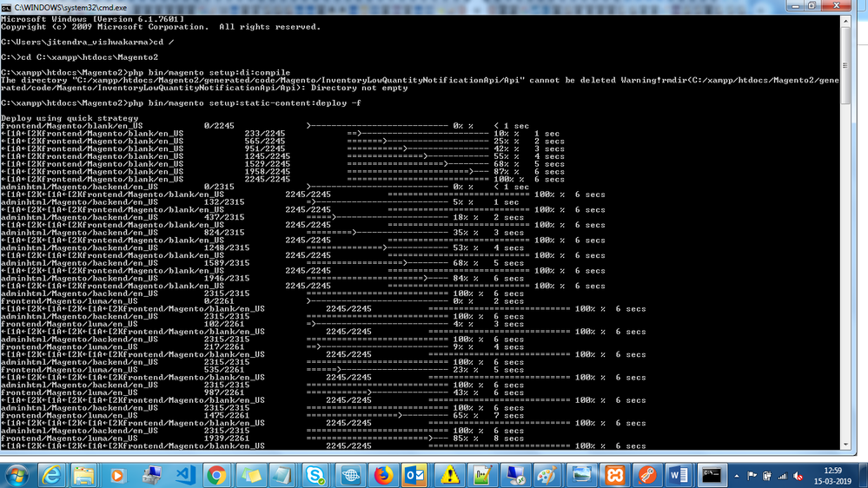This screenshot has width=868, height=488.
Task: Open Outlook from the taskbar
Action: [415, 475]
